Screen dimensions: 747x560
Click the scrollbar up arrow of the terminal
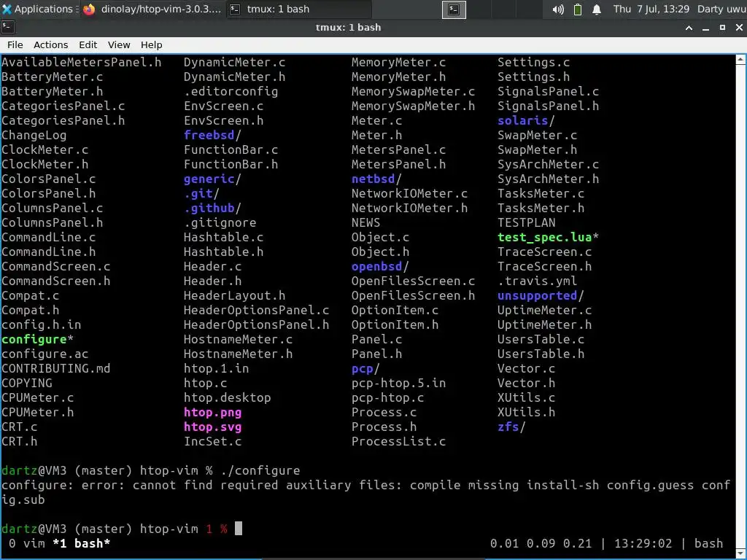coord(740,60)
